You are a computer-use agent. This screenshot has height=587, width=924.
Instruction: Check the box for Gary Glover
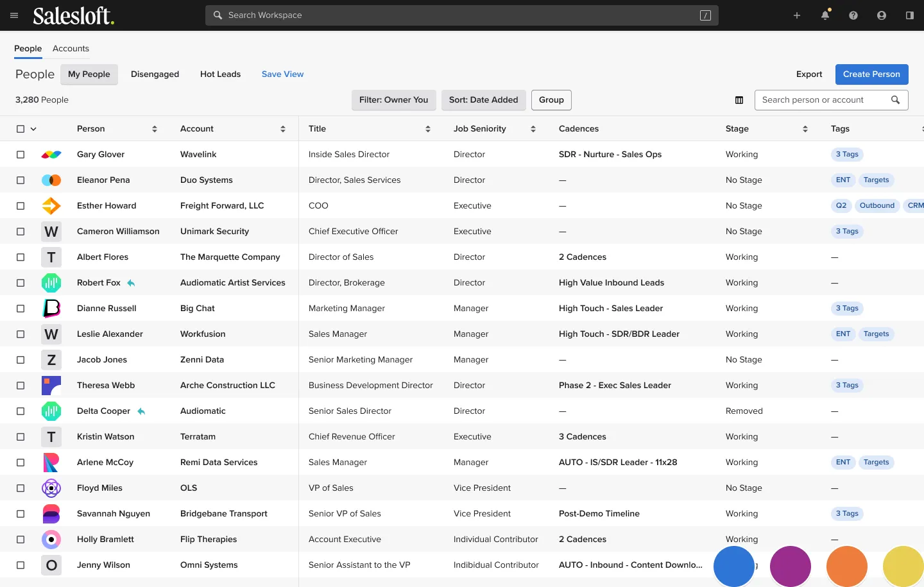pyautogui.click(x=21, y=155)
